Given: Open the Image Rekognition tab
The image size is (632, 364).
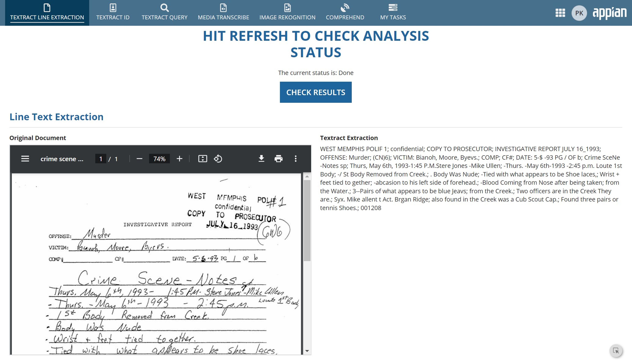Looking at the screenshot, I should pyautogui.click(x=287, y=13).
